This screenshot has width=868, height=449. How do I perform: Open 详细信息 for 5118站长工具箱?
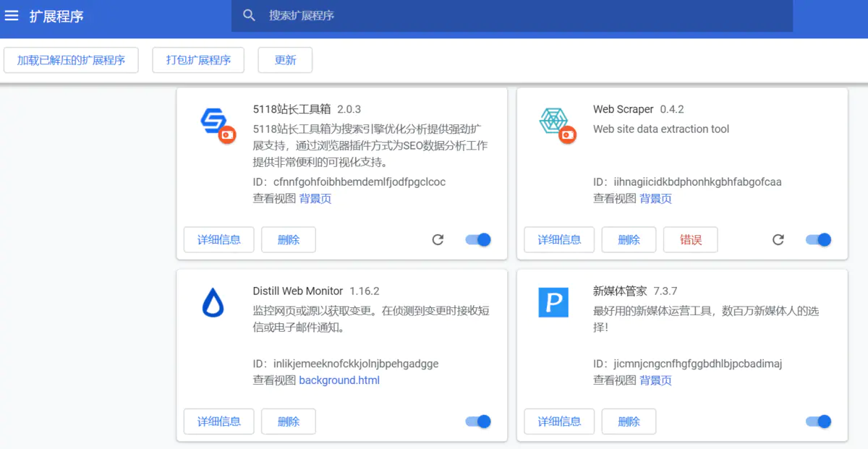pos(219,239)
